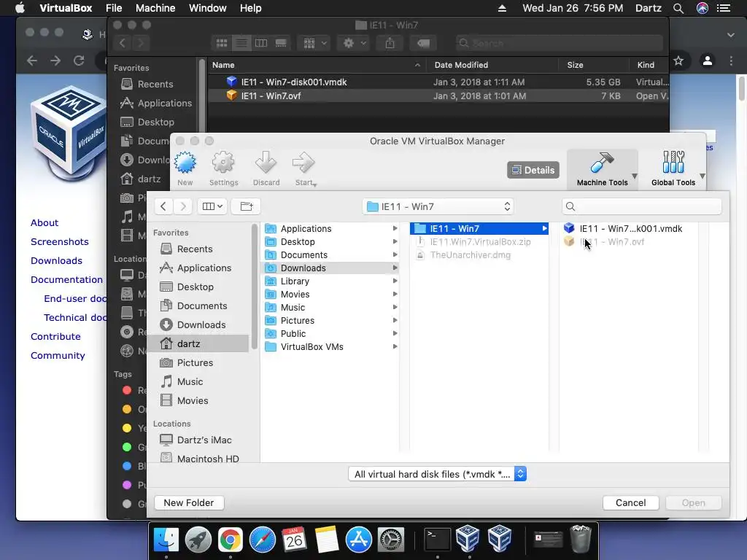The height and width of the screenshot is (560, 747).
Task: Open the Apple menu
Action: coord(20,8)
